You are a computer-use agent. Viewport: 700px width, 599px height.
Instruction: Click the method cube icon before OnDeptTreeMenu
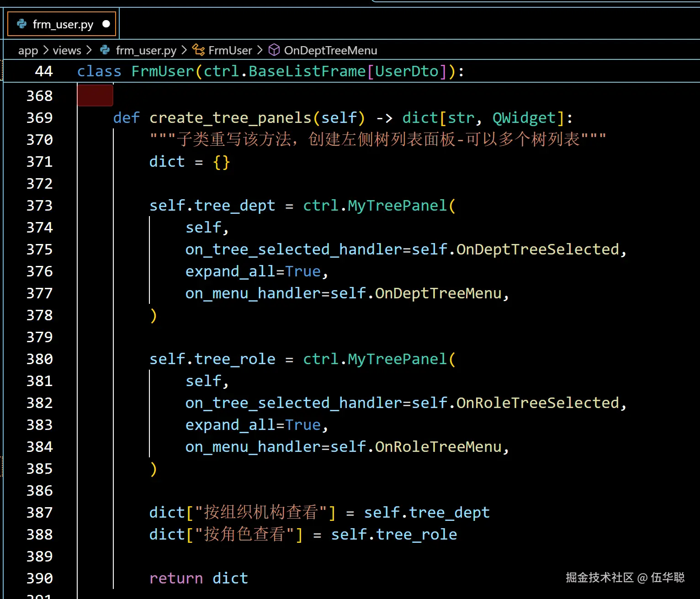pyautogui.click(x=274, y=50)
